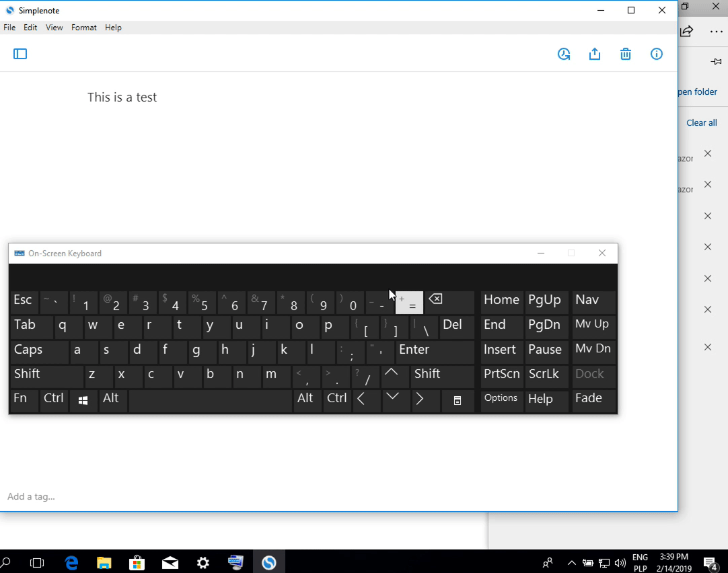The image size is (728, 573).
Task: Click the Add a tag field
Action: point(31,496)
